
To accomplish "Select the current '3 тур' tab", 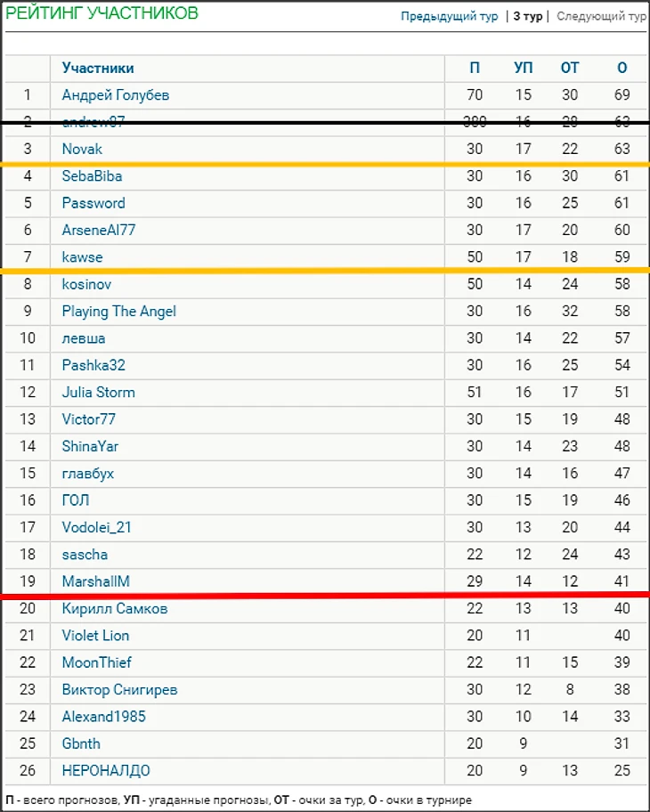I will pyautogui.click(x=527, y=17).
